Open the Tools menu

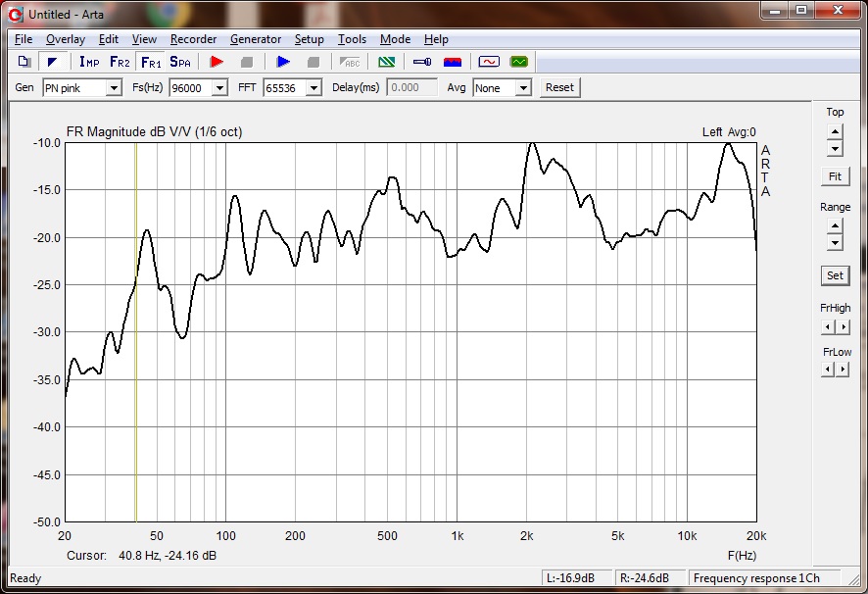(352, 39)
